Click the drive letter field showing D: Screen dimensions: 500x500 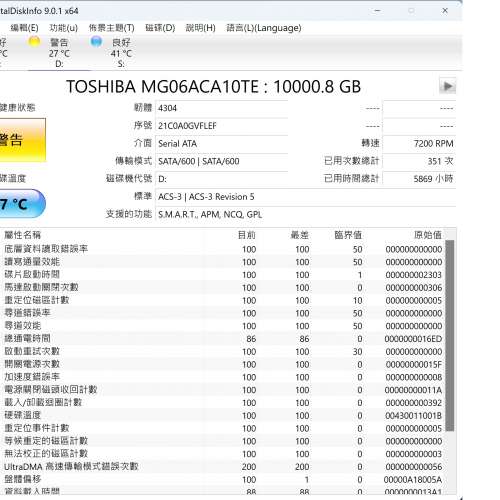(222, 179)
